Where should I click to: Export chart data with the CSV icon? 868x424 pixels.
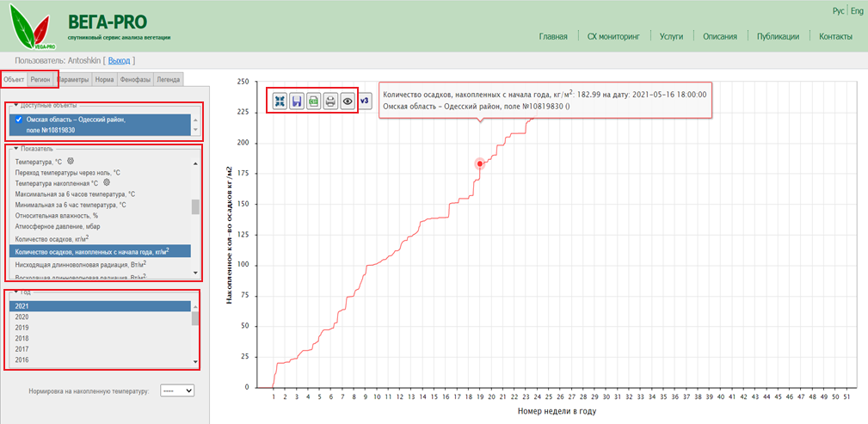point(314,101)
